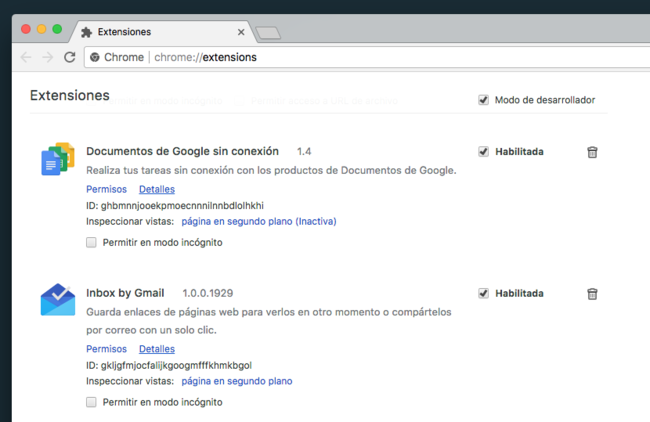Delete Documentos de Google sin conexión via trash icon
The height and width of the screenshot is (422, 650).
pyautogui.click(x=592, y=152)
